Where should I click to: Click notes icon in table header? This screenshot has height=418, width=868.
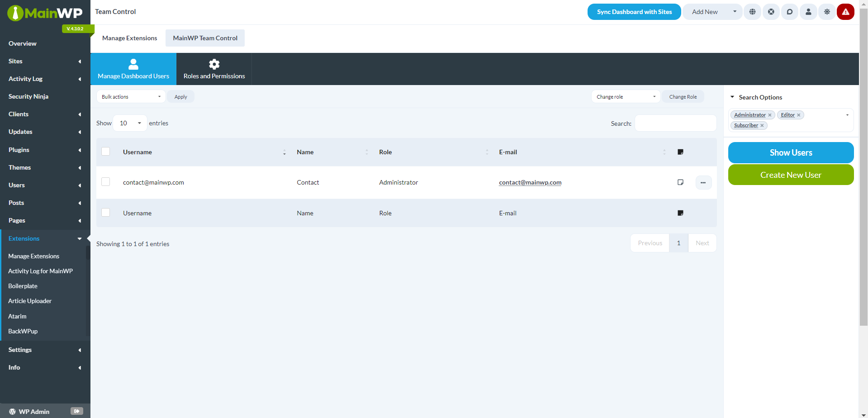680,152
